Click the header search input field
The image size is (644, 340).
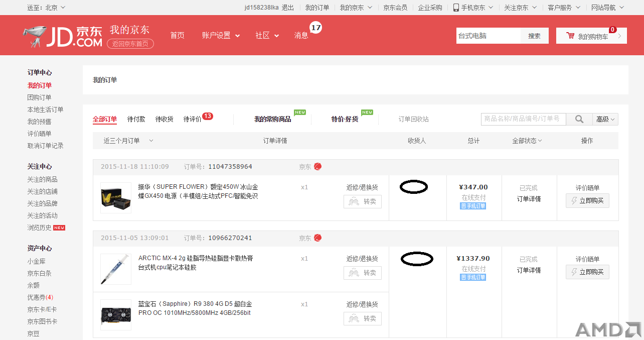[489, 36]
